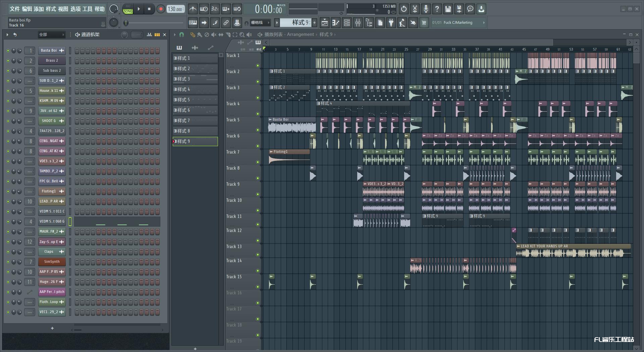Open the pattern selector 样式 9
Viewport: 644px width, 352px height.
296,22
